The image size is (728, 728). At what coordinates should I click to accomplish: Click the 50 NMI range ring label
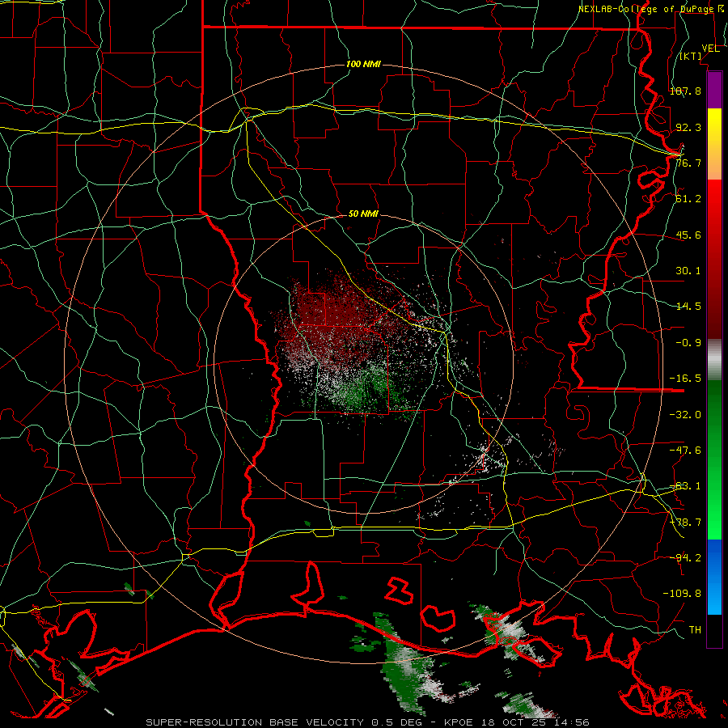point(363,214)
